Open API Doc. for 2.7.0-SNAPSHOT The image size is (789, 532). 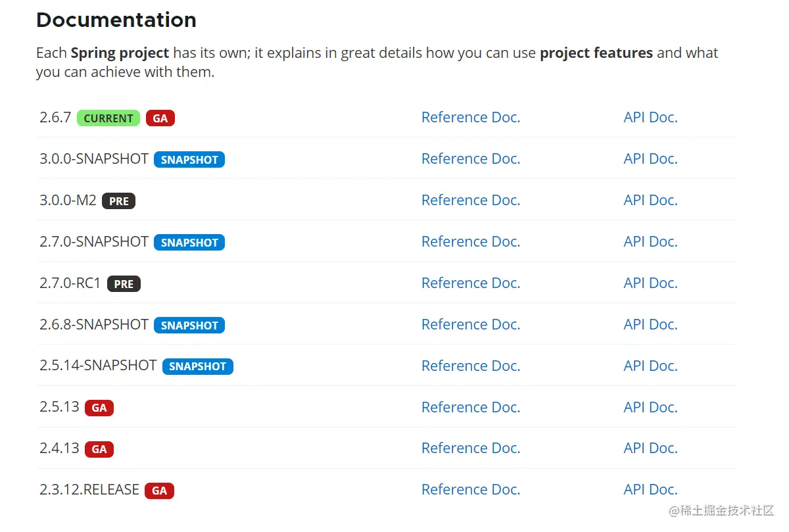coord(650,242)
